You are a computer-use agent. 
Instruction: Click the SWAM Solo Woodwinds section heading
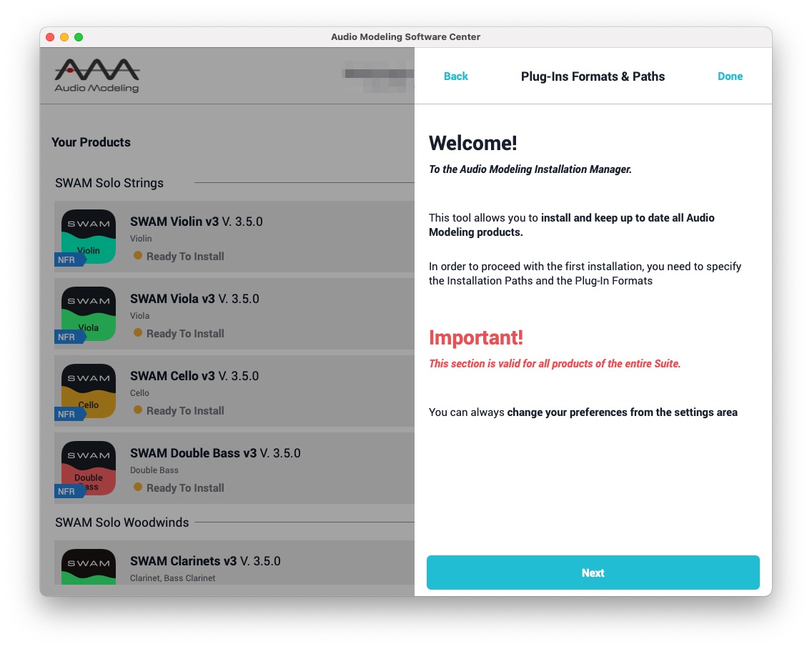click(122, 522)
